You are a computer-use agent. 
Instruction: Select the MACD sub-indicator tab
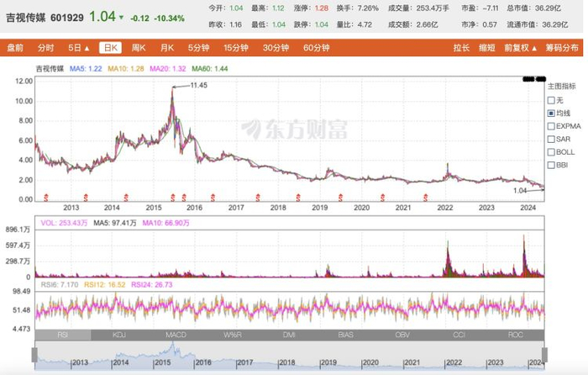point(176,335)
